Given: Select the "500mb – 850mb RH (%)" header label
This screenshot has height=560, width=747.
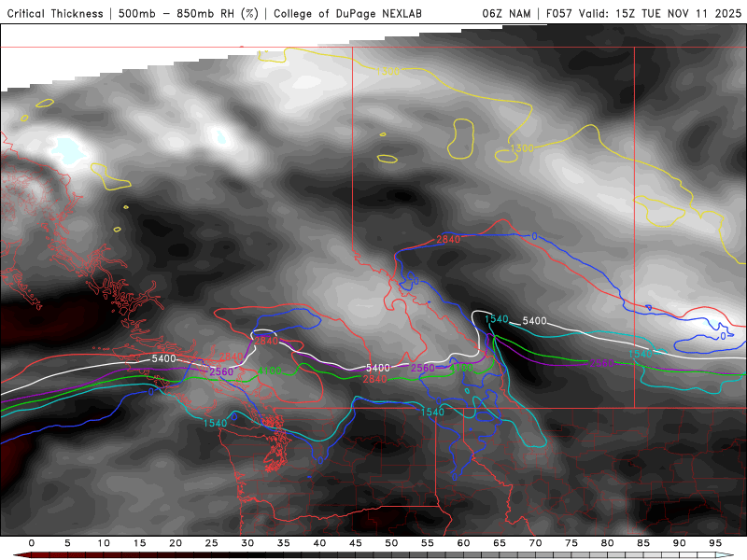Looking at the screenshot, I should click(x=189, y=14).
